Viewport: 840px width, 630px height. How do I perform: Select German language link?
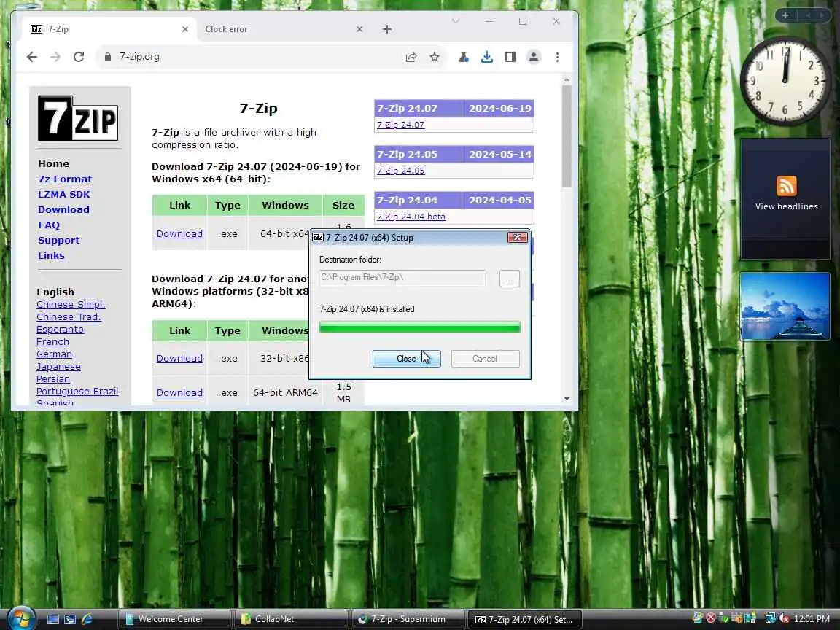54,354
